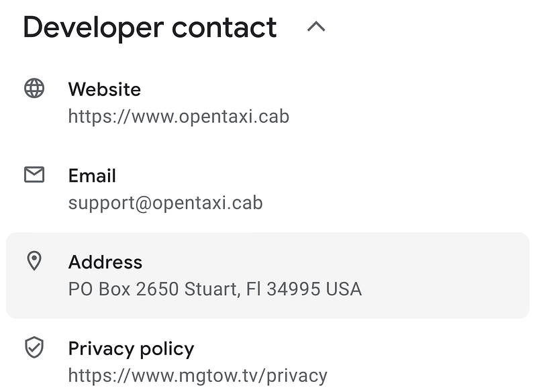The width and height of the screenshot is (537, 392).
Task: Click the Website label
Action: coord(105,89)
